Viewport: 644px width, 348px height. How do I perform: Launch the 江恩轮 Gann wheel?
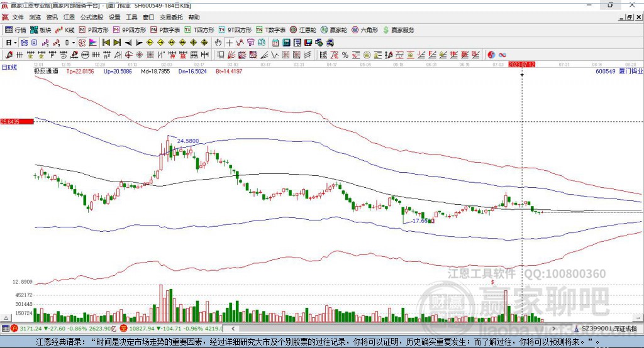[303, 30]
